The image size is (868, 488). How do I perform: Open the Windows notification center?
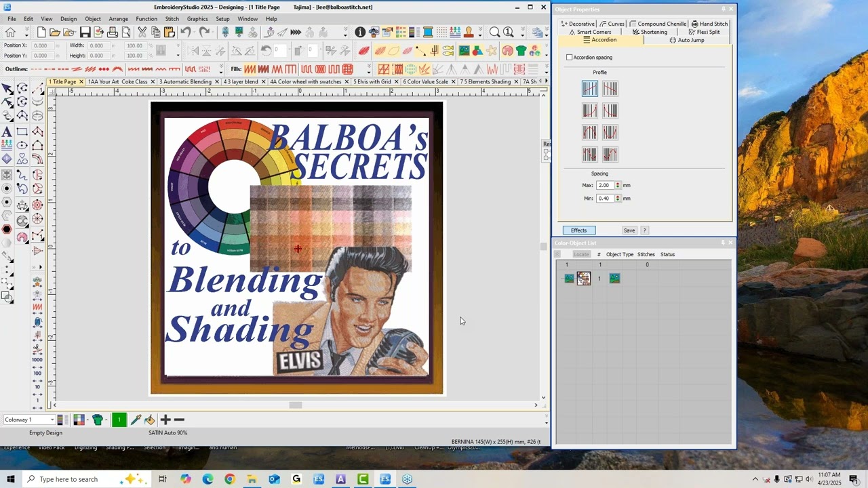pyautogui.click(x=854, y=479)
